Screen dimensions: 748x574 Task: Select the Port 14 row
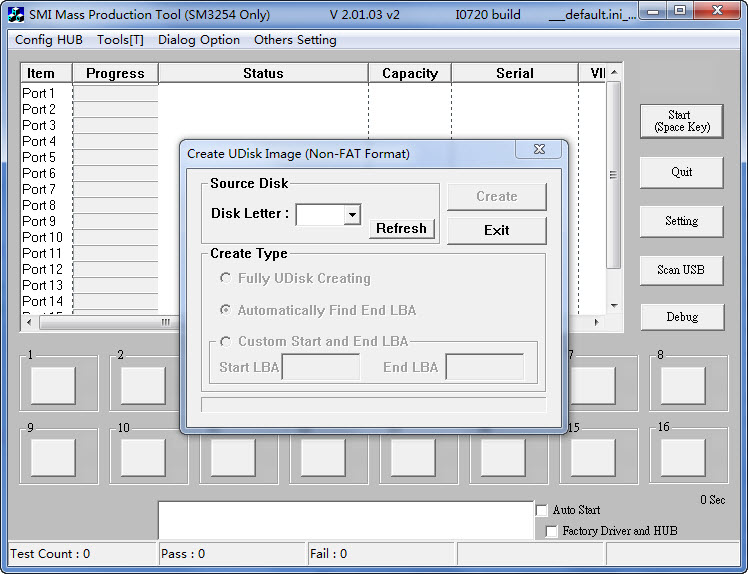tap(42, 301)
